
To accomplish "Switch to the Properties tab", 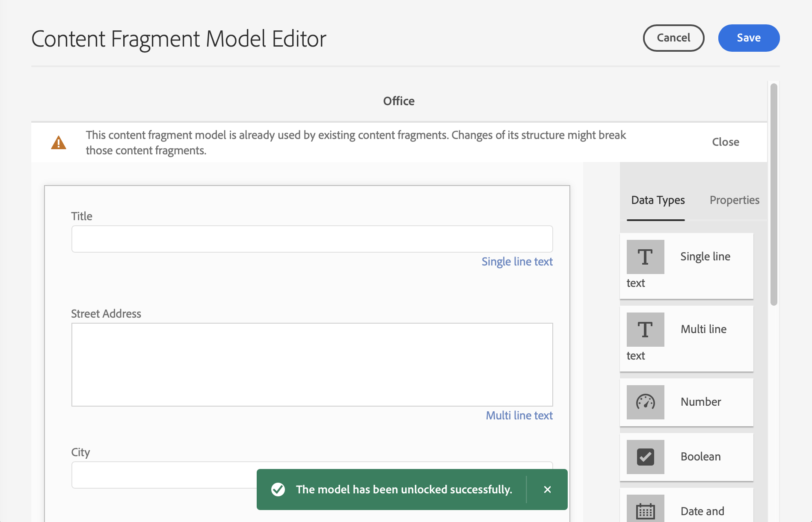I will [x=734, y=200].
